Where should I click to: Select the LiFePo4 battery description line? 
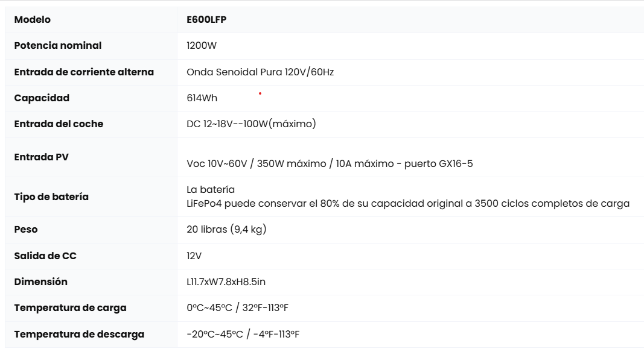click(x=408, y=204)
